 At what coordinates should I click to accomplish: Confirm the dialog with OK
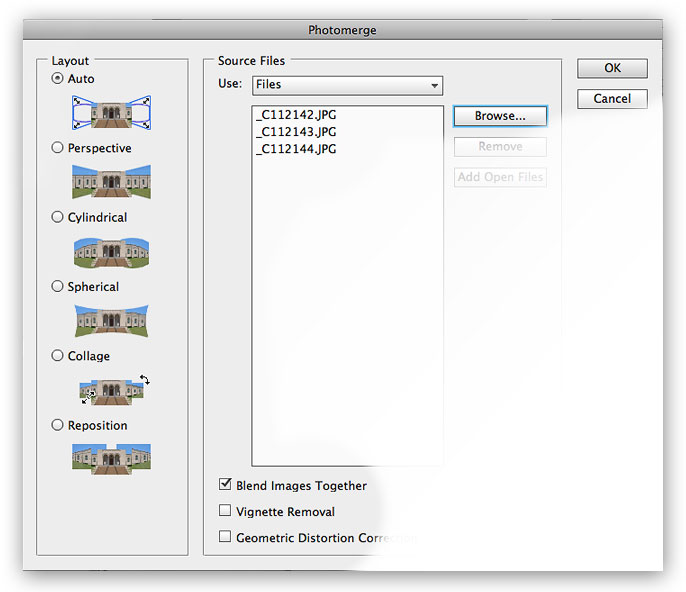[612, 68]
